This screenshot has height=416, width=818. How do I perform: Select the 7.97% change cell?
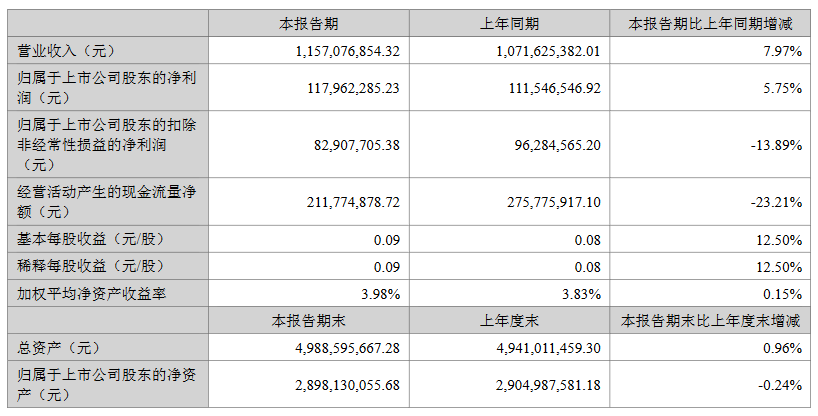point(781,49)
